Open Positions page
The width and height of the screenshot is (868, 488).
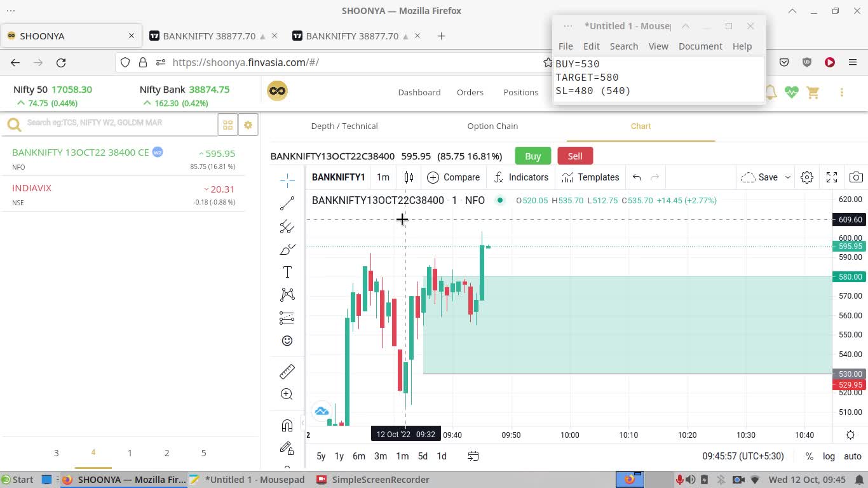pyautogui.click(x=521, y=92)
